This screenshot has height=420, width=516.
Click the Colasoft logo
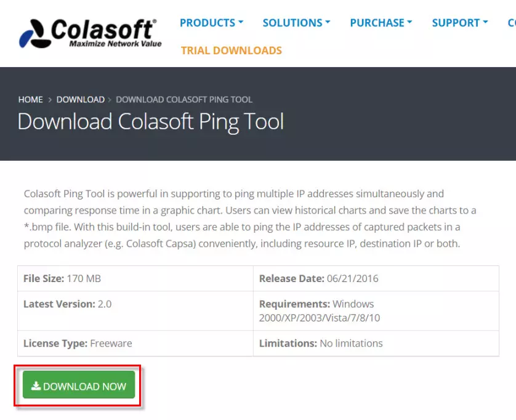point(90,33)
